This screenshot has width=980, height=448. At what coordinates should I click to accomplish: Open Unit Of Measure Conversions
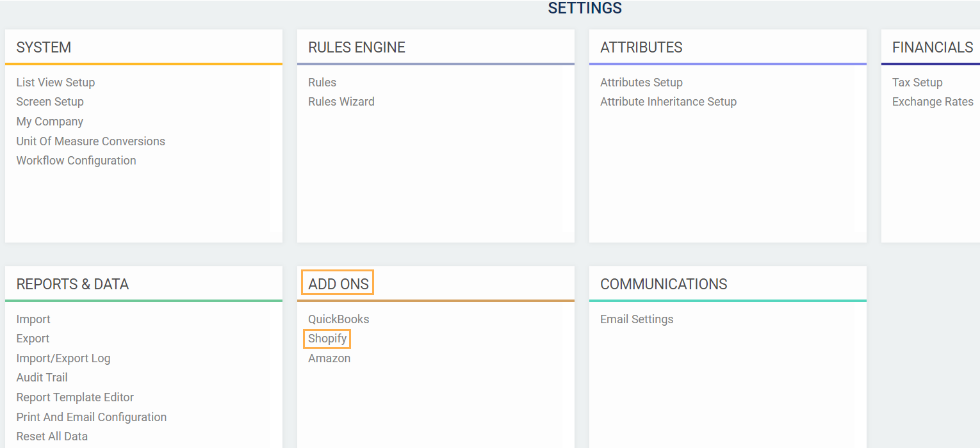(91, 141)
